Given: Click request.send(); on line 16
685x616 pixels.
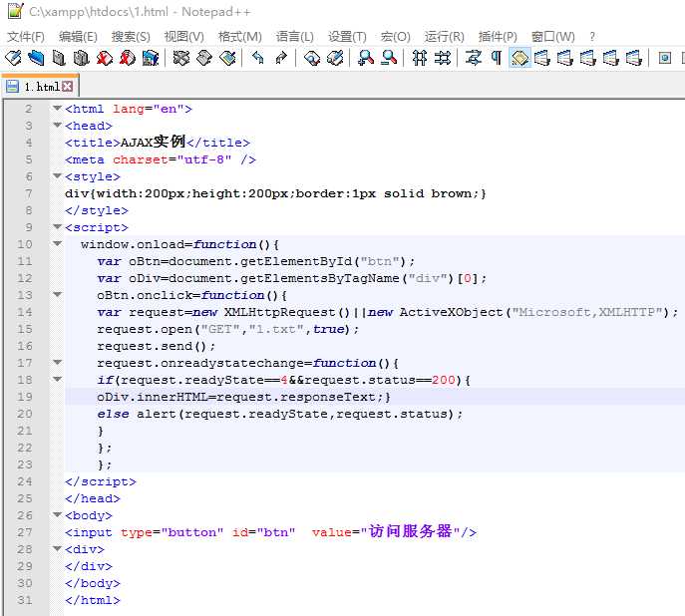Looking at the screenshot, I should point(157,346).
